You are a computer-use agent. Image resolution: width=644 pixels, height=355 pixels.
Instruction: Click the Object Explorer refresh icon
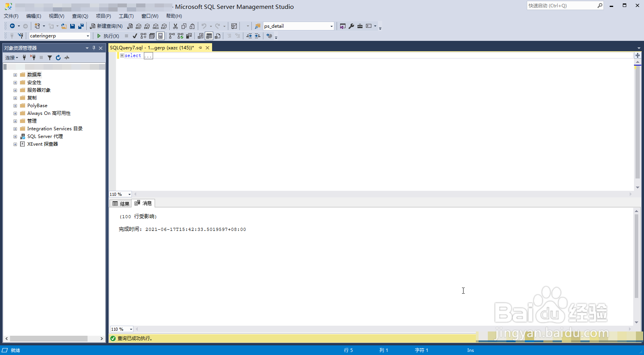58,57
